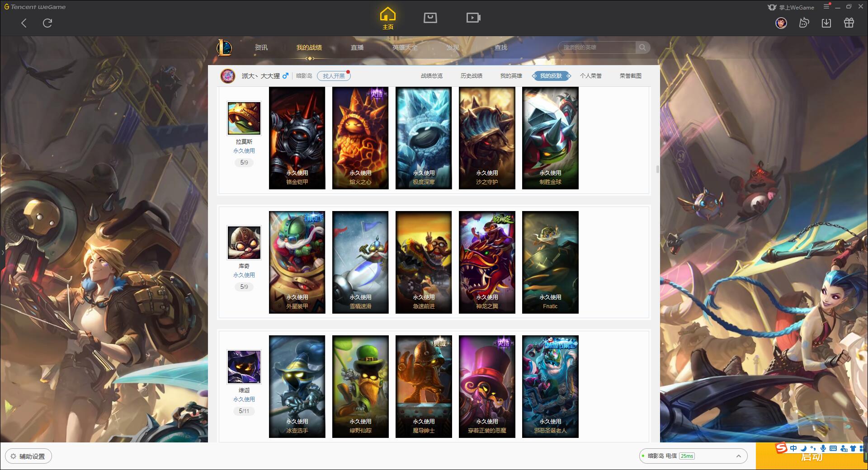Go back with the left arrow icon
Screen dimensions: 868x470
point(24,23)
